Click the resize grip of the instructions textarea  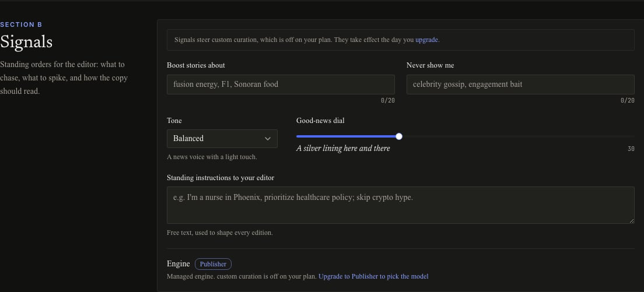coord(632,221)
